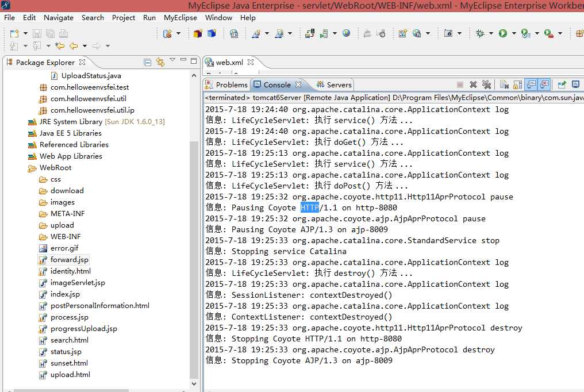Click the Package Explorer vertical scrollbar
This screenshot has width=584, height=392.
(194, 260)
